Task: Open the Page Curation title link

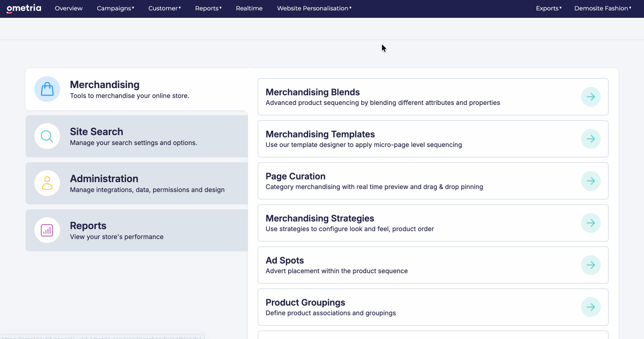Action: pyautogui.click(x=296, y=176)
